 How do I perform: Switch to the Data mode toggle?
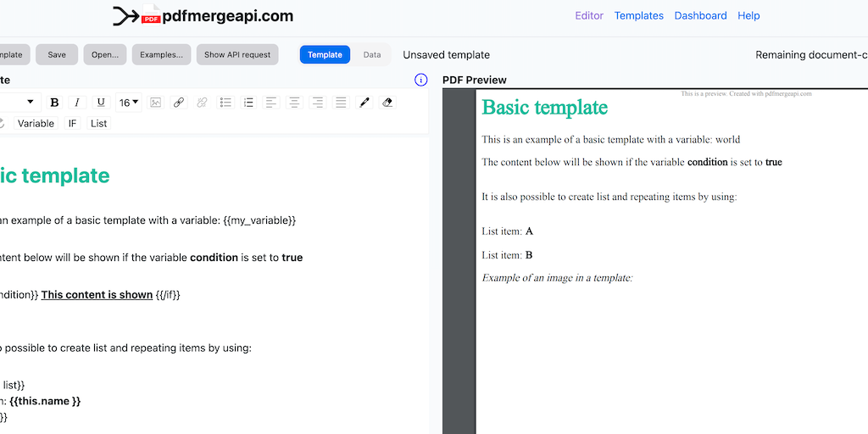372,55
